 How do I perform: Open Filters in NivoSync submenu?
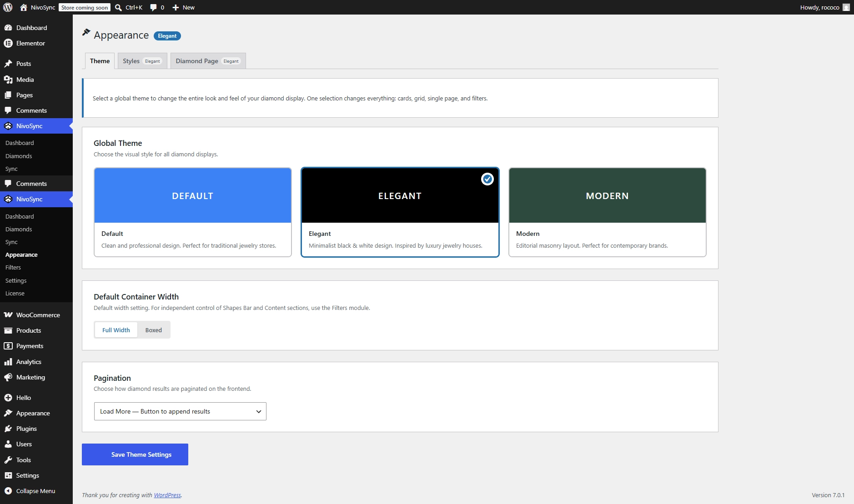(x=13, y=268)
